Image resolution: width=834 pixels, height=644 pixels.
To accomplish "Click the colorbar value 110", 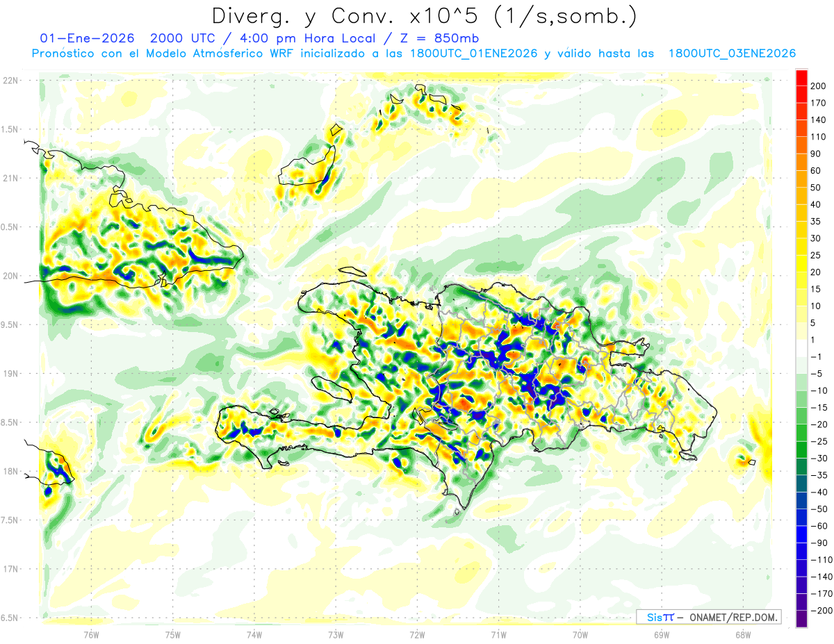I will (817, 137).
